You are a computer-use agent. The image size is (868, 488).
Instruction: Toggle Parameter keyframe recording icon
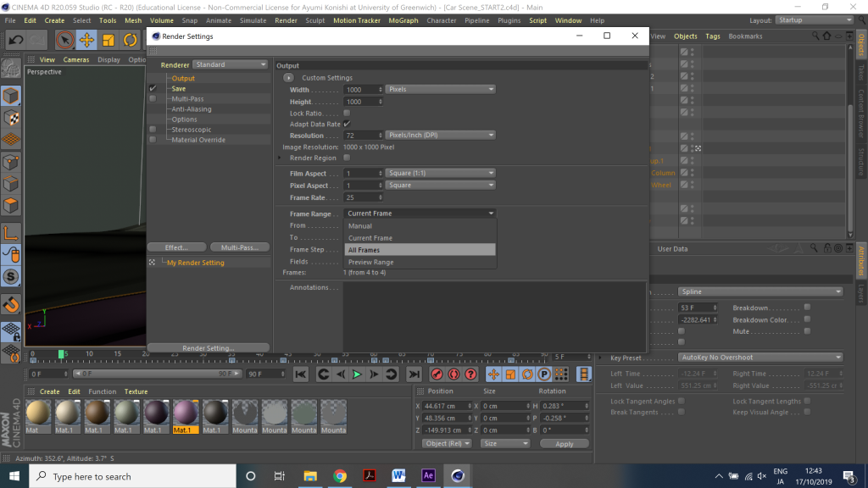(545, 374)
